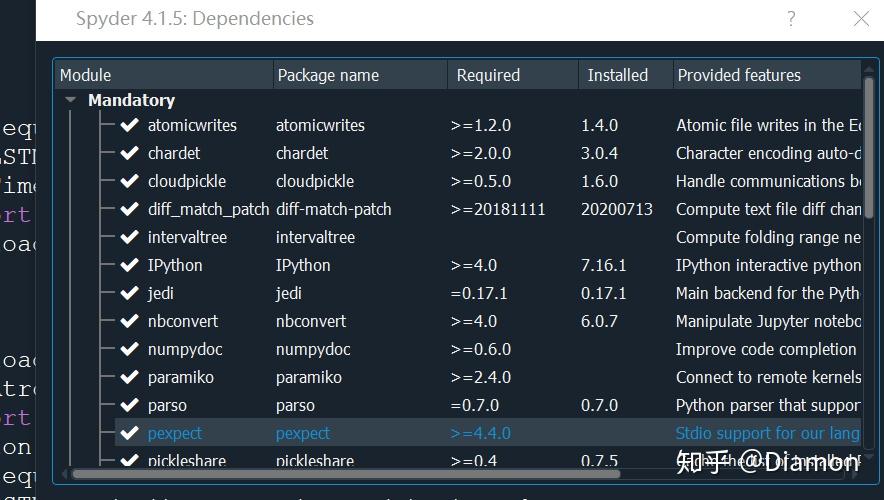Screen dimensions: 884x500
Task: Select the highlighted pexpect row
Action: (x=488, y=433)
